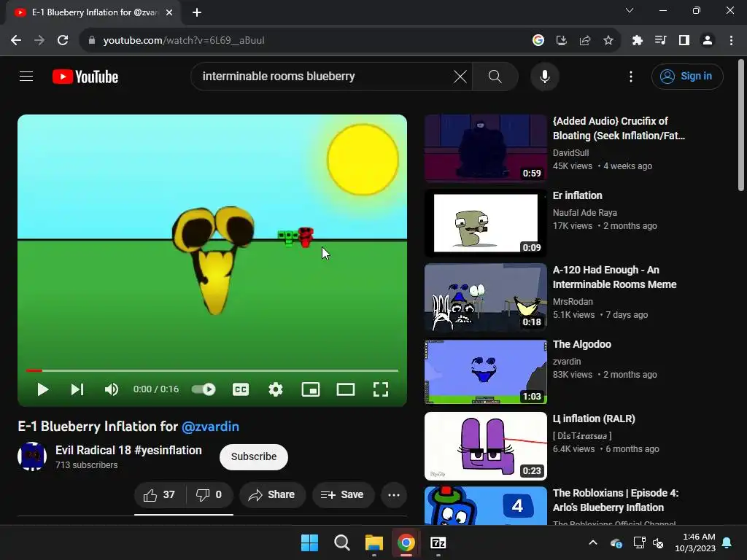Run search with the magnifier button
Screen dimensions: 747x560
coord(495,76)
